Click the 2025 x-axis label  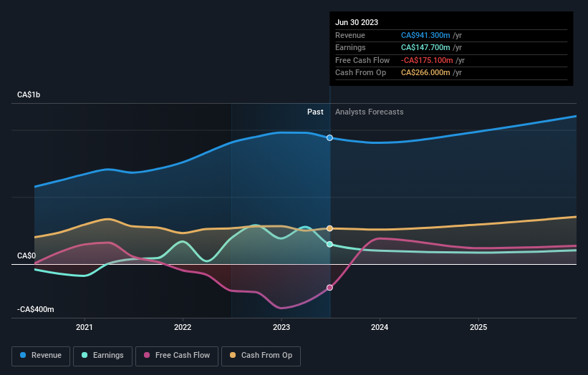pos(478,327)
